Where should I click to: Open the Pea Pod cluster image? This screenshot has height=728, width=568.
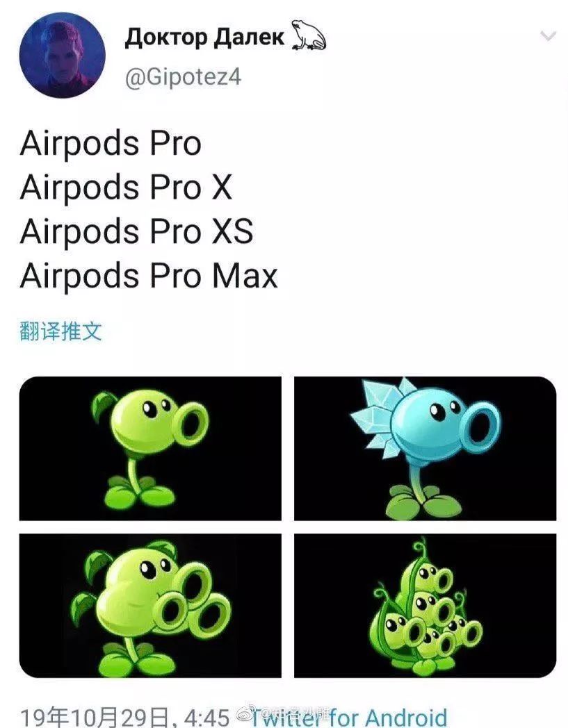click(425, 606)
